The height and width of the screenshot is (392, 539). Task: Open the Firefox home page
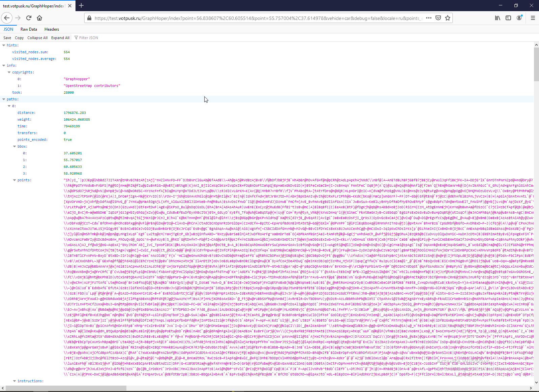pos(39,18)
